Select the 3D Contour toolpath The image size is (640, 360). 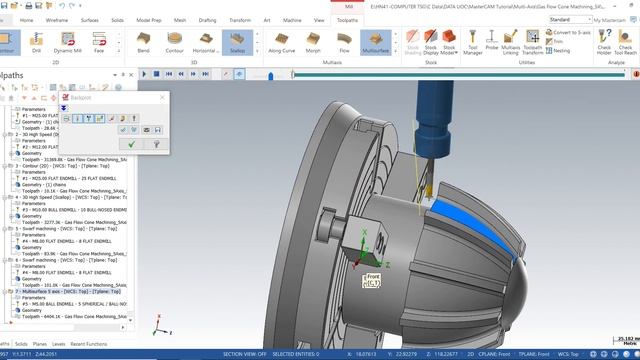point(174,42)
